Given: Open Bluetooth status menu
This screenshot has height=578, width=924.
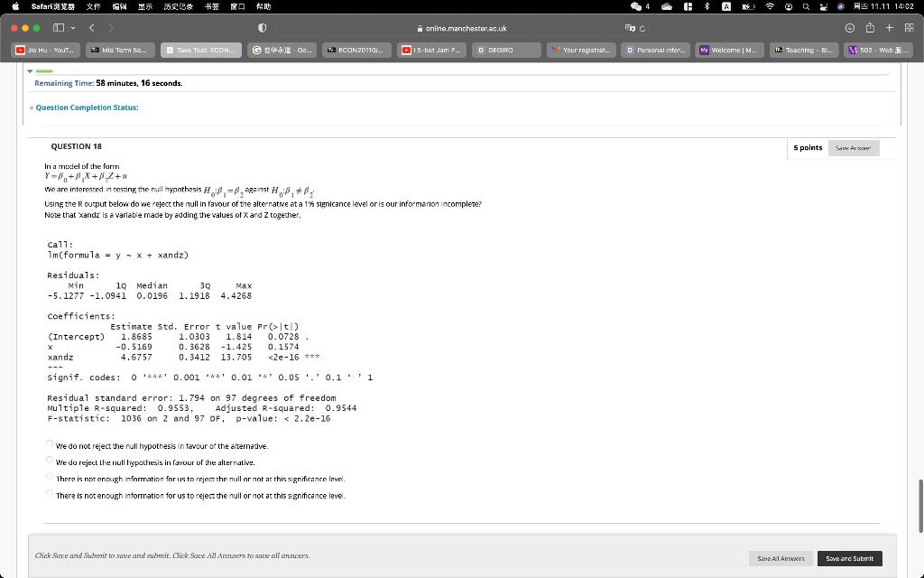Looking at the screenshot, I should click(707, 6).
